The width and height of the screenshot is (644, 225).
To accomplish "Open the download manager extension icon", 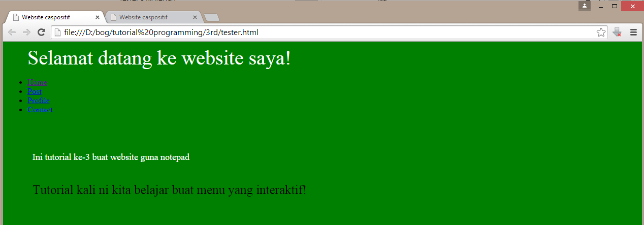I will (x=617, y=33).
